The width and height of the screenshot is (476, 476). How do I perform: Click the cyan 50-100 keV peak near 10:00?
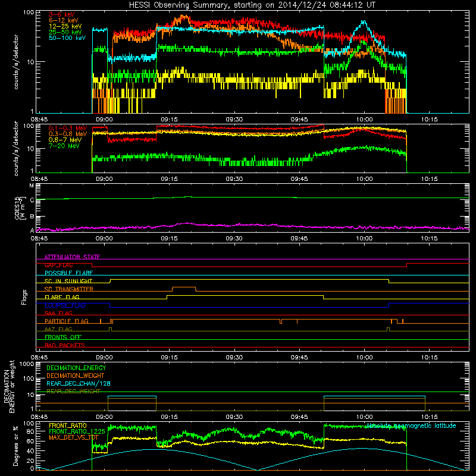point(364,21)
